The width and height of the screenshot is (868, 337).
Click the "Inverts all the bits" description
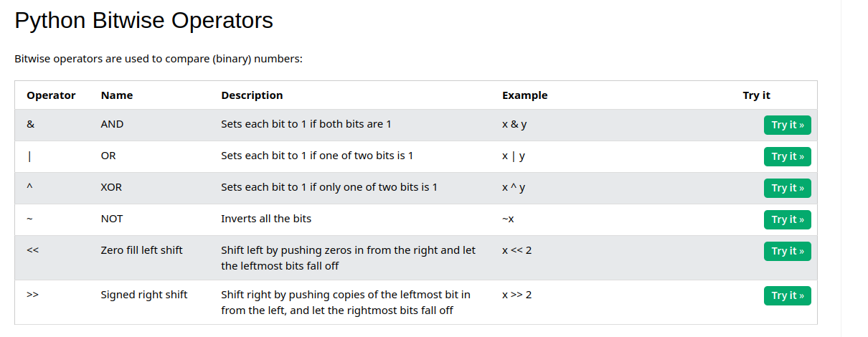pos(266,219)
